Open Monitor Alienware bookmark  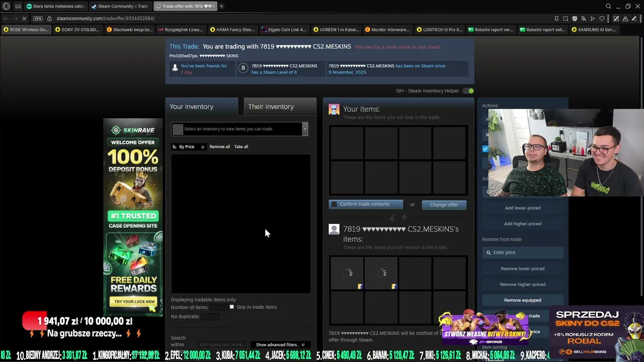tap(388, 30)
